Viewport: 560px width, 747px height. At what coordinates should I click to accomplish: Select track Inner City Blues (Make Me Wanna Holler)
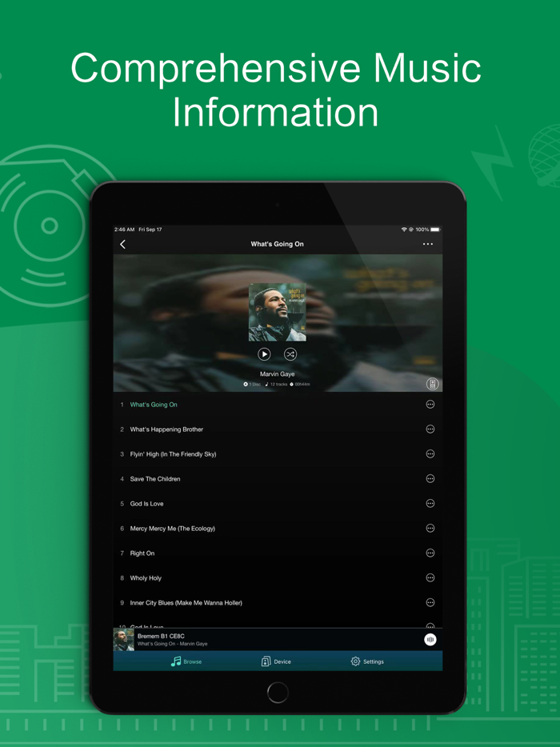coord(278,603)
